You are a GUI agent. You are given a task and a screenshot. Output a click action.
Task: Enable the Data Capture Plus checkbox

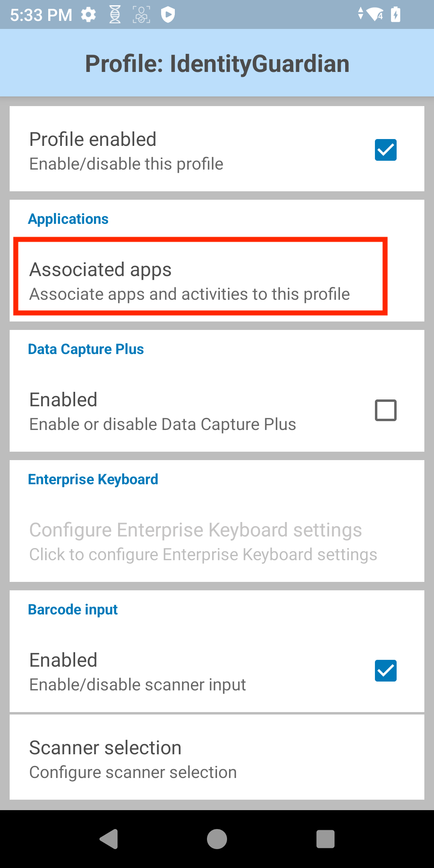[385, 410]
